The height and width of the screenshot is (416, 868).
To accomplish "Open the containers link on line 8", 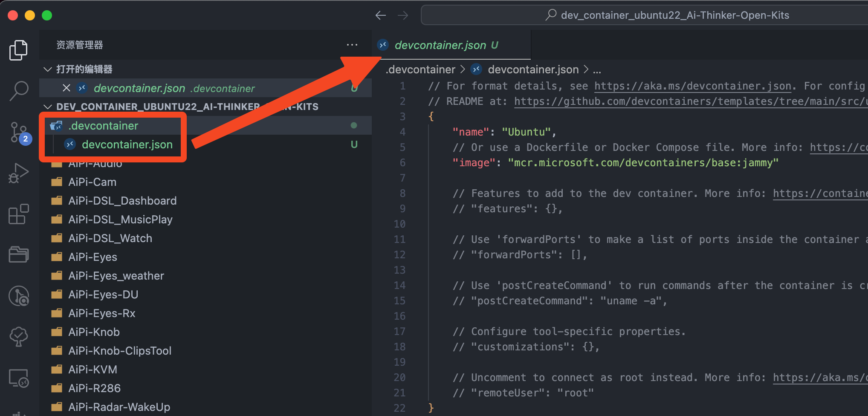I will pyautogui.click(x=820, y=194).
